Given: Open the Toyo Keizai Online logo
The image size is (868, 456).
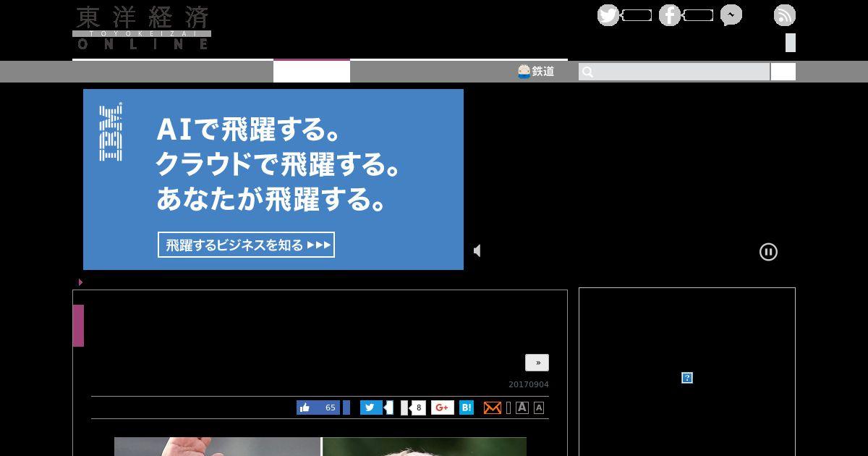Looking at the screenshot, I should (142, 28).
